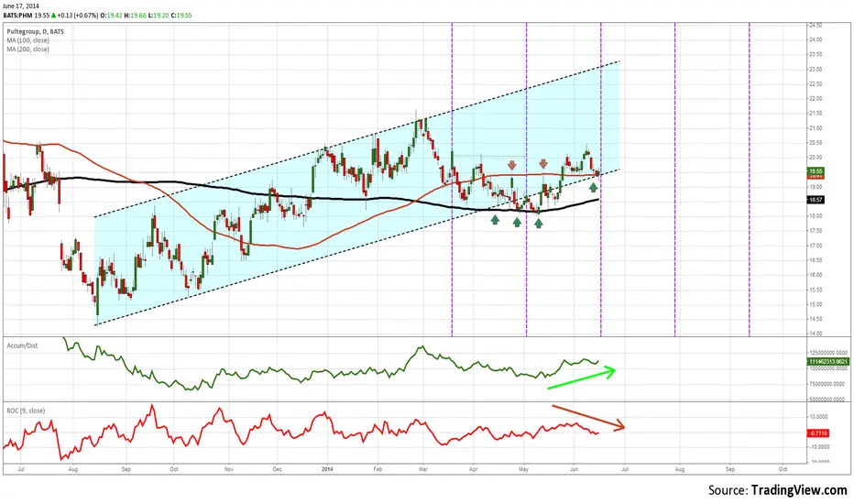Click the 'June 17, 2014' date text

pyautogui.click(x=21, y=6)
